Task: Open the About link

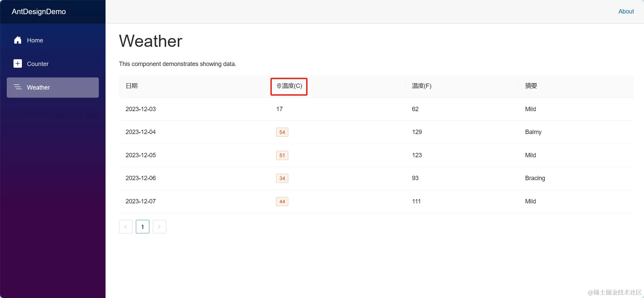Action: [626, 11]
